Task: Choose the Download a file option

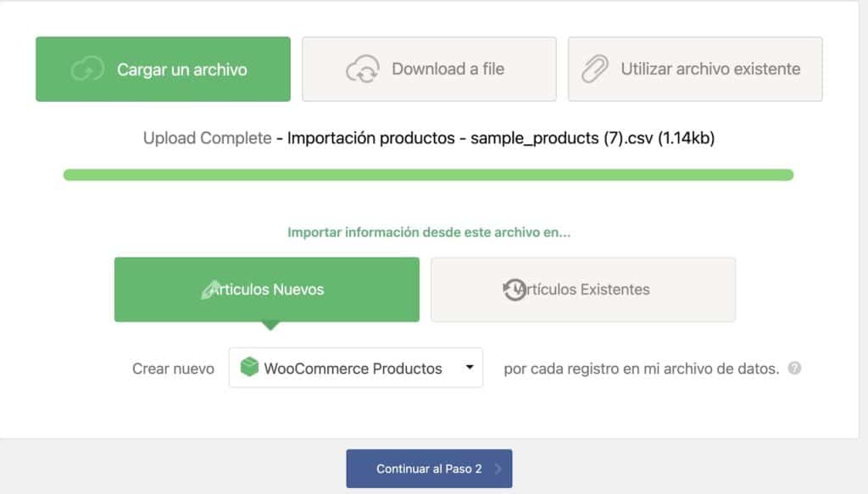Action: click(429, 69)
